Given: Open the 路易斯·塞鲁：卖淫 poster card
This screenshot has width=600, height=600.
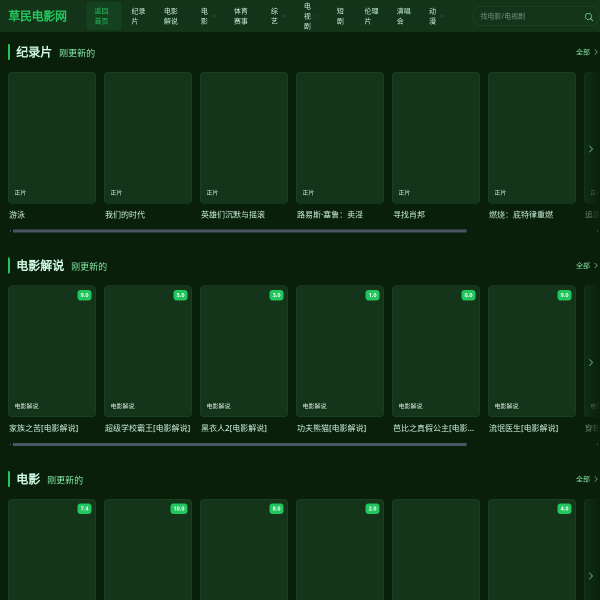Looking at the screenshot, I should pos(340,138).
